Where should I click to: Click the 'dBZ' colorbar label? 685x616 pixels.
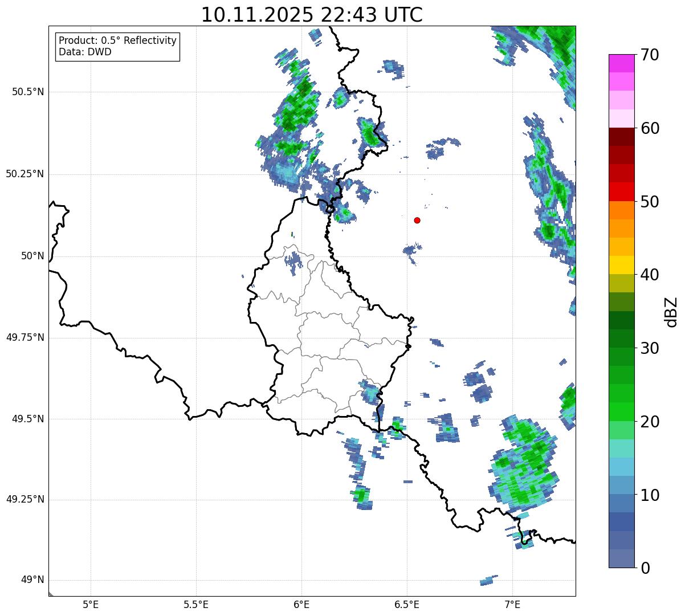tap(671, 311)
